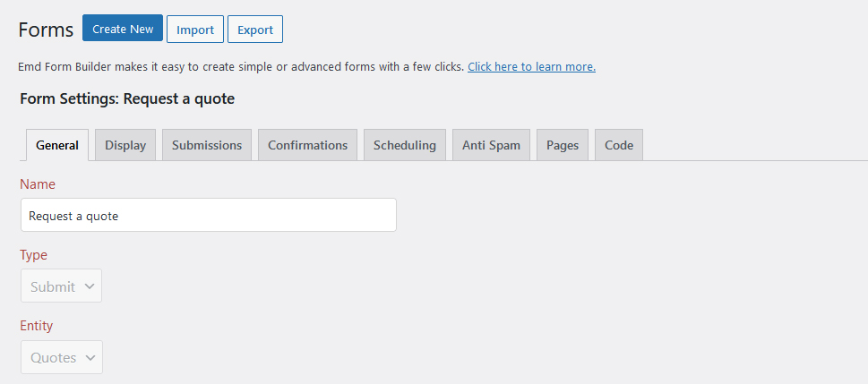Open the 'Click here to learn more' link
The height and width of the screenshot is (384, 868).
[x=531, y=66]
